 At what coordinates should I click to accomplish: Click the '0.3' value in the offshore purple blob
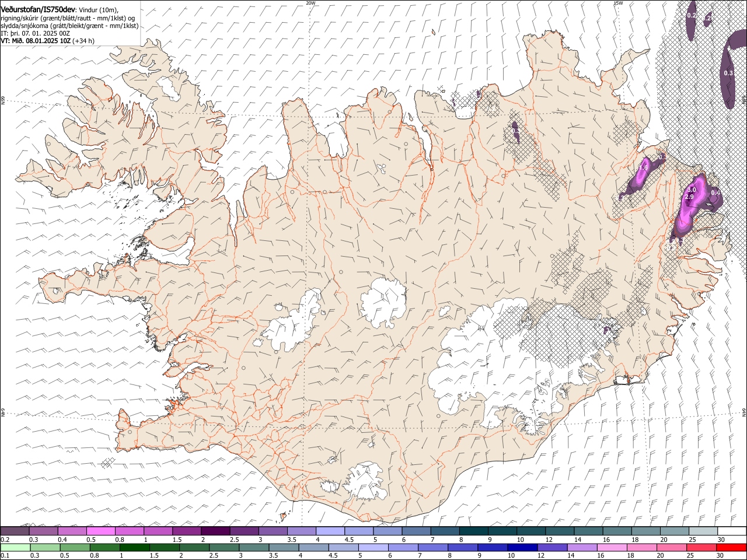click(x=728, y=73)
